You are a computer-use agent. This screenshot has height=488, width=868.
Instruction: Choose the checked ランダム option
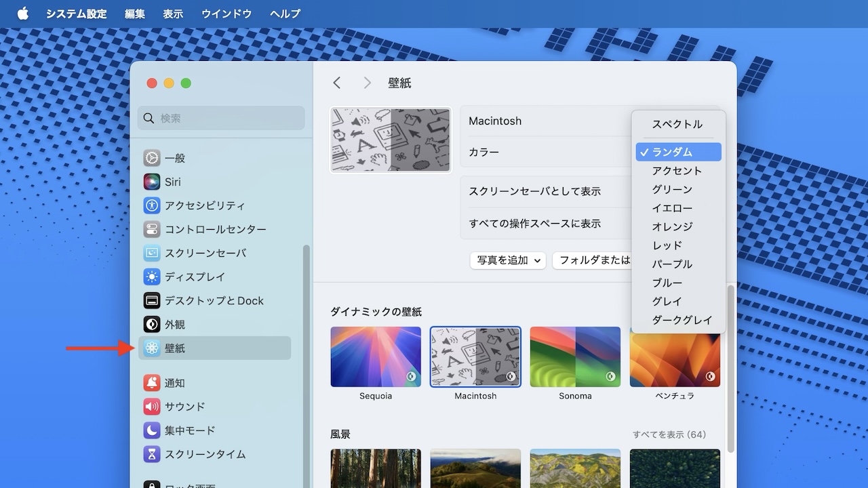click(x=678, y=152)
